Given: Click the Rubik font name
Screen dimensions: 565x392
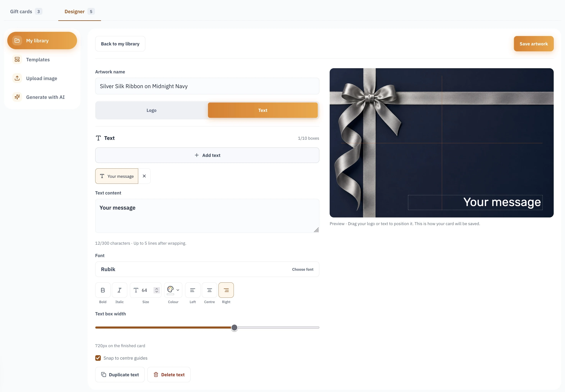Looking at the screenshot, I should (108, 269).
